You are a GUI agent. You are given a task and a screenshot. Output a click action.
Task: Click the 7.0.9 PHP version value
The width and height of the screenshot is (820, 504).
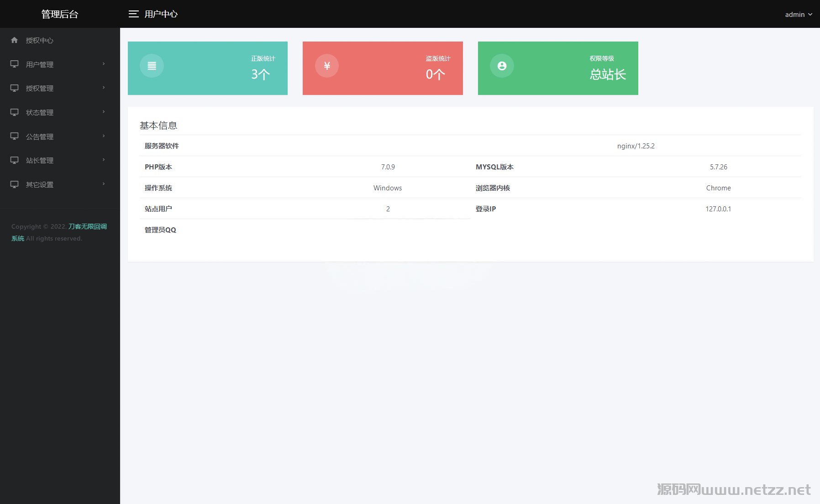[388, 167]
